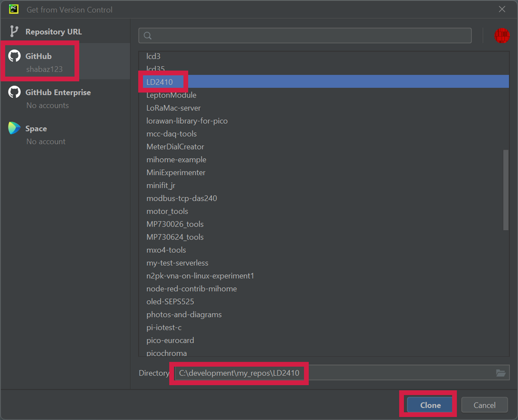Click the repository list vertical scrollbar
The height and width of the screenshot is (420, 518).
point(506,190)
